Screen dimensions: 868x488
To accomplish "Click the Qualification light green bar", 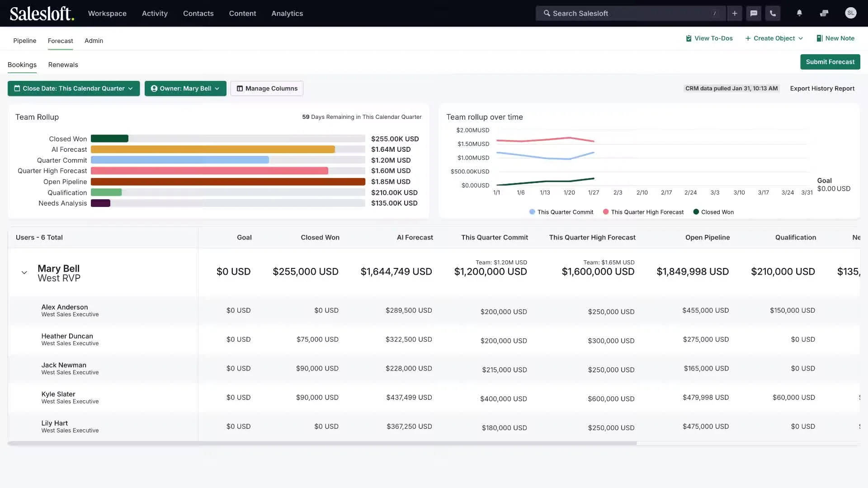I will [106, 192].
